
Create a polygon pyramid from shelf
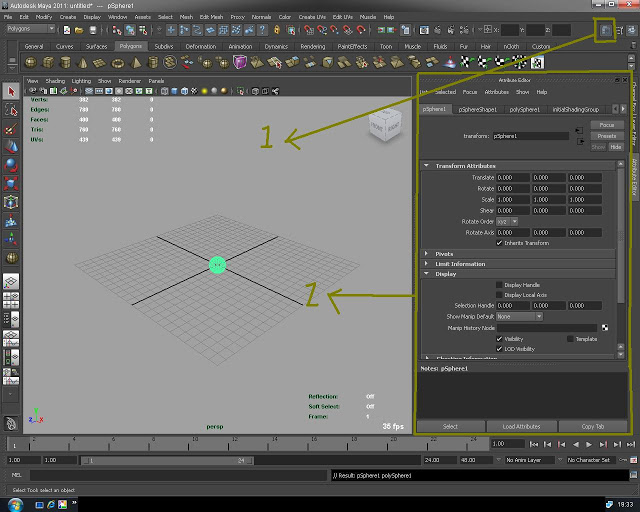(135, 62)
